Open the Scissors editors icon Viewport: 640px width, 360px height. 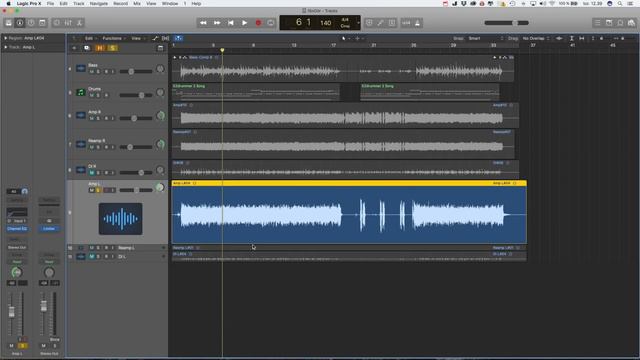coord(80,23)
